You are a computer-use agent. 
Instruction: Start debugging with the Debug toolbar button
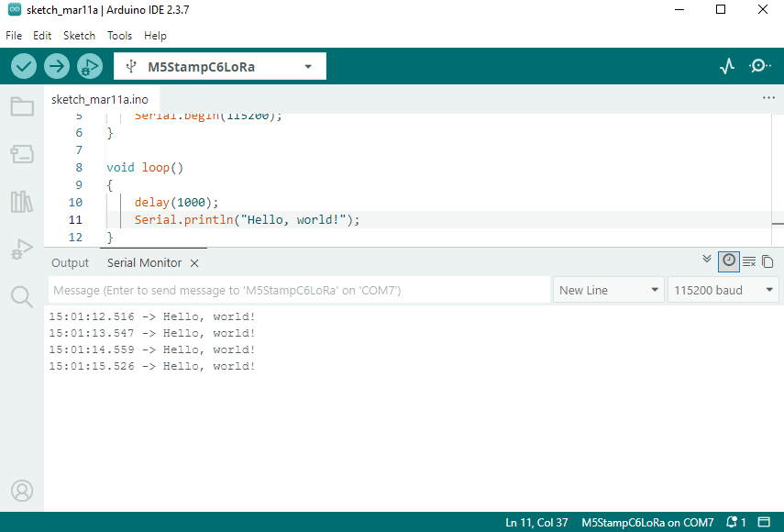coord(89,66)
